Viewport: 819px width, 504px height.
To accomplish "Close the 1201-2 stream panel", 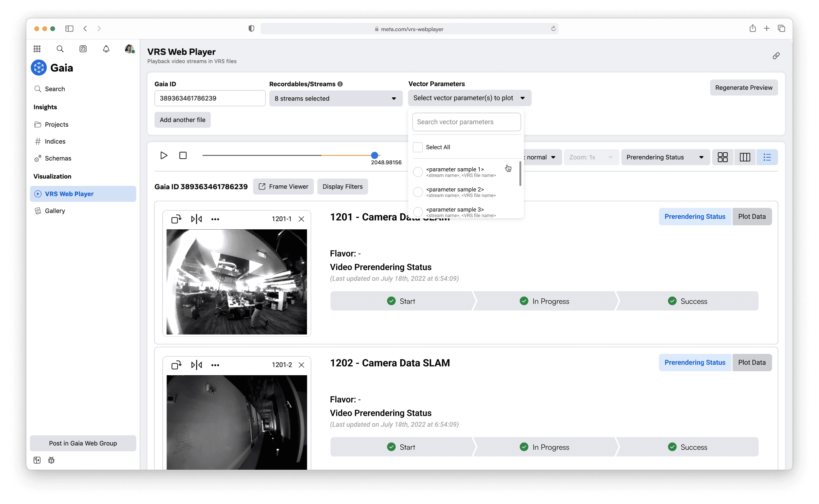I will pyautogui.click(x=301, y=365).
